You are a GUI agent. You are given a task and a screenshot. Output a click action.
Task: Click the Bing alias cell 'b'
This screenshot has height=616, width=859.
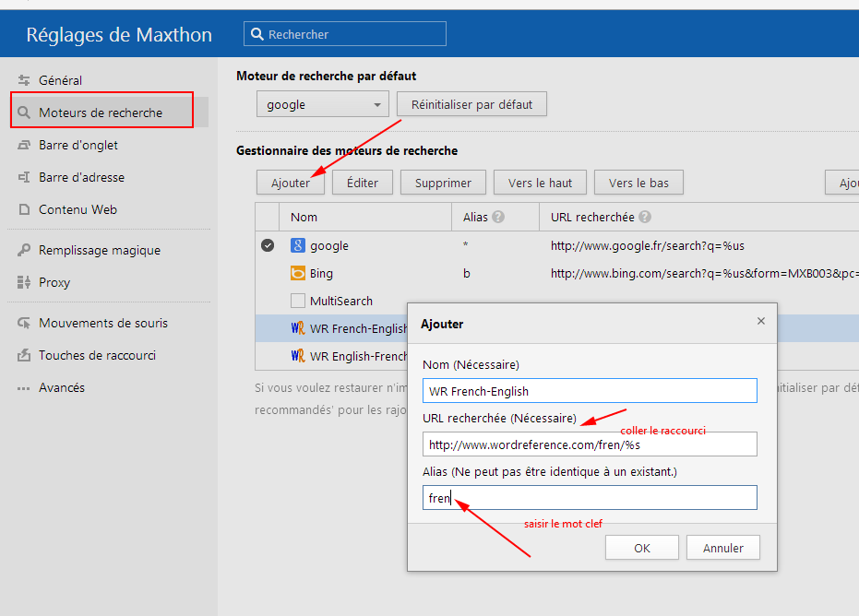coord(466,273)
